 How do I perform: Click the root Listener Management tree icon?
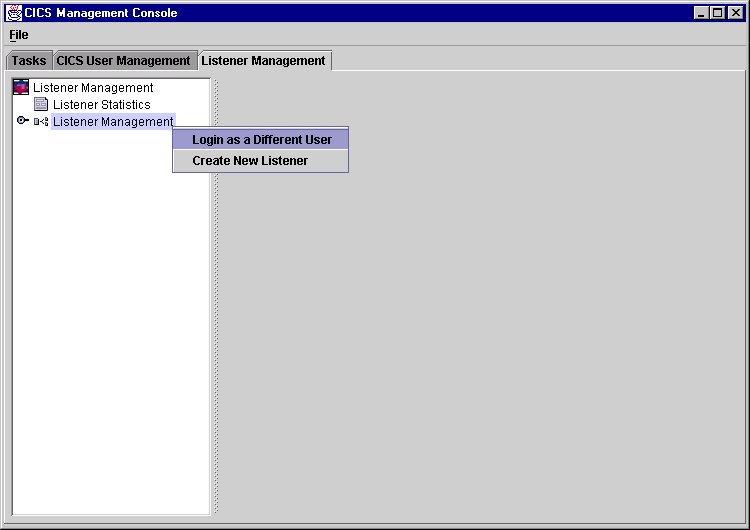tap(21, 87)
